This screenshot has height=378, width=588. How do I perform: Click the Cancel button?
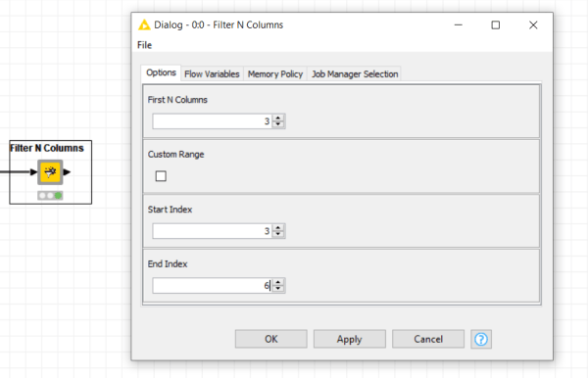pos(428,339)
